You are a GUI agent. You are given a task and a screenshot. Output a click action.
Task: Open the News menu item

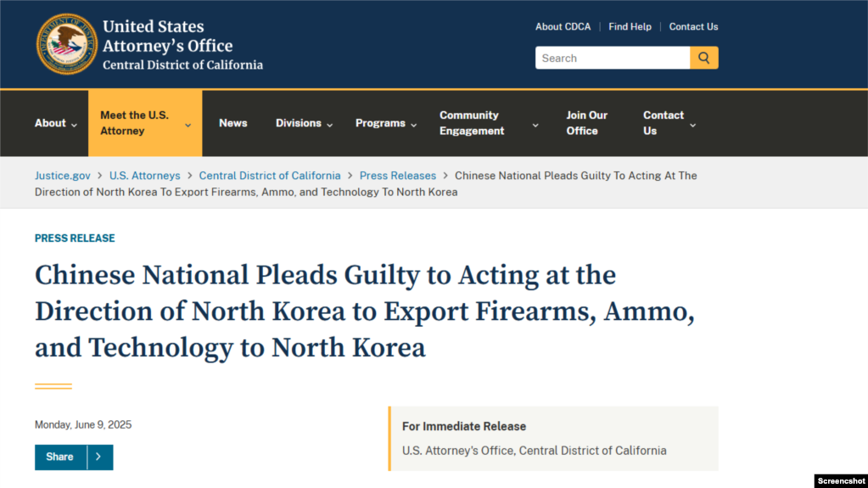point(233,123)
